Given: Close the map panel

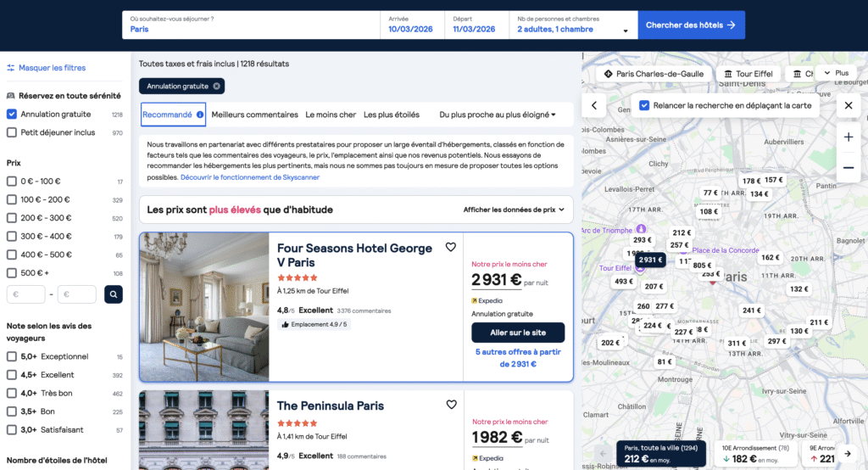Looking at the screenshot, I should tap(848, 105).
